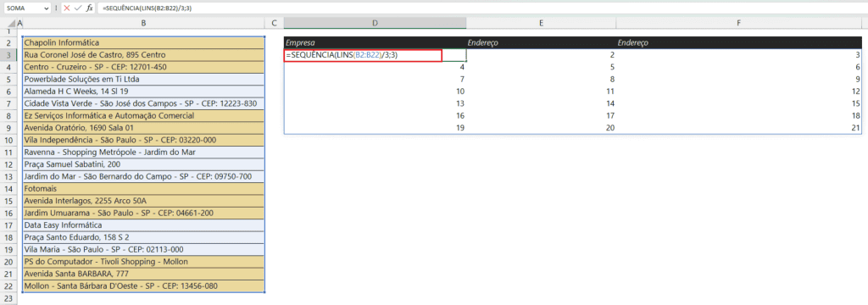The image size is (868, 305).
Task: Click cell 'Centro - Cruzeiro - SP - CEP: 12701-450'
Action: 143,67
